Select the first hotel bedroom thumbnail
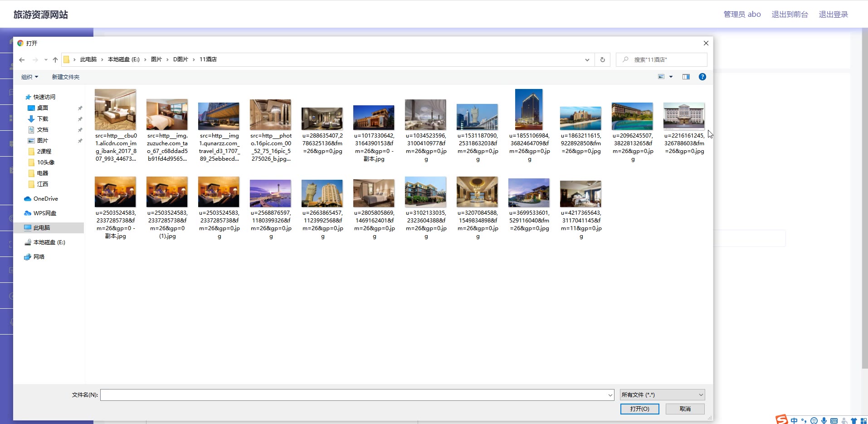Image resolution: width=868 pixels, height=424 pixels. tap(115, 110)
